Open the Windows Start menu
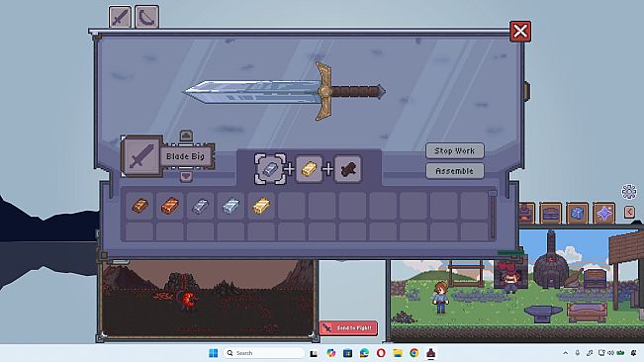 (x=213, y=353)
